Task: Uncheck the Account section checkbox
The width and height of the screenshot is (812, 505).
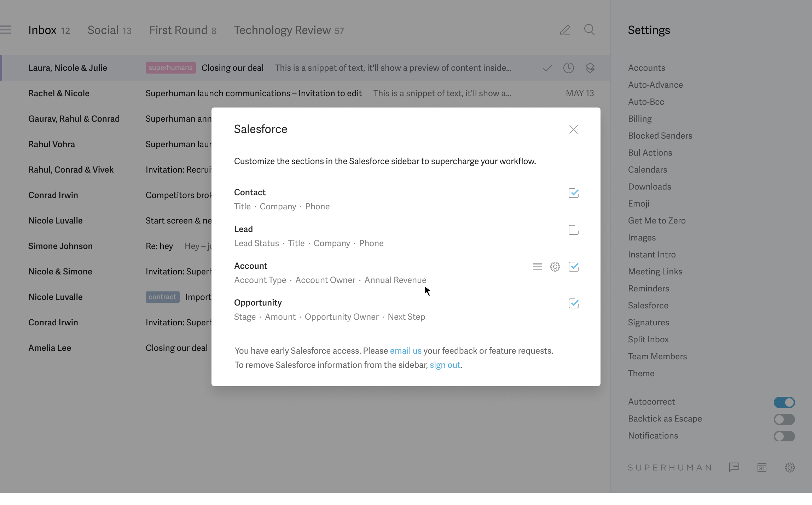Action: [x=574, y=267]
